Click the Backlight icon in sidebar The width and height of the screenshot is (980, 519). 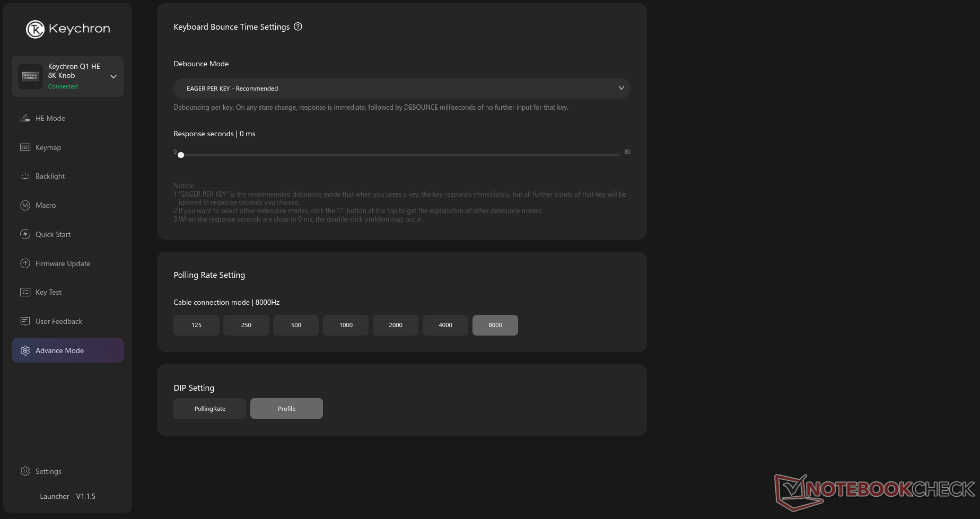pos(25,176)
